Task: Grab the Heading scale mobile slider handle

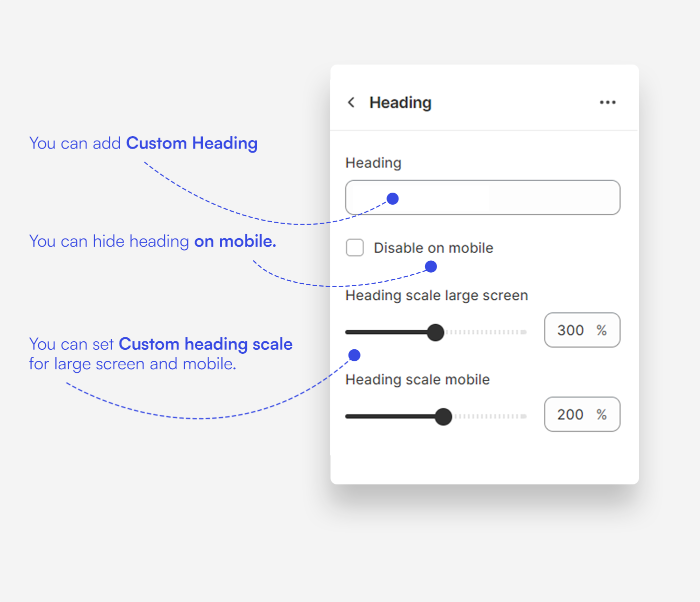Action: tap(443, 416)
